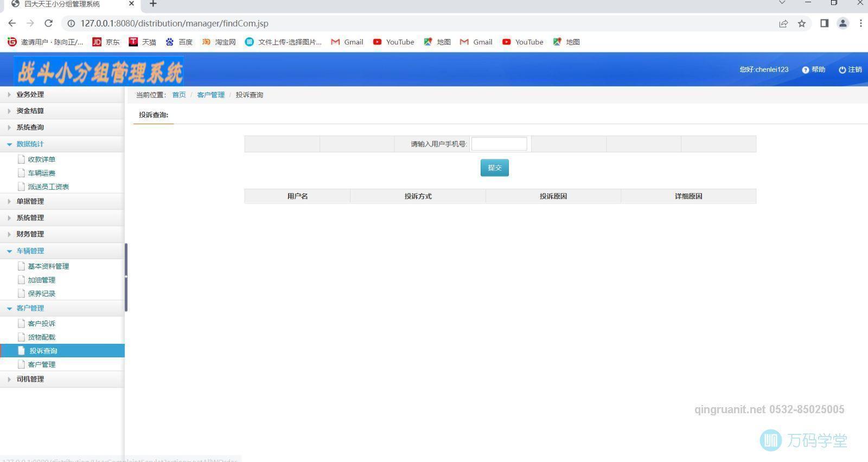Click the phone number input field
Viewport: 868px width, 462px height.
click(x=499, y=144)
